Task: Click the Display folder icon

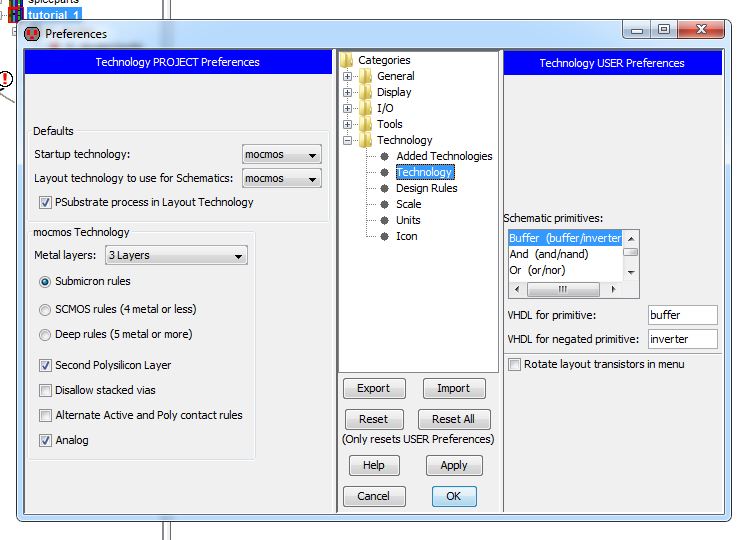Action: tap(365, 92)
